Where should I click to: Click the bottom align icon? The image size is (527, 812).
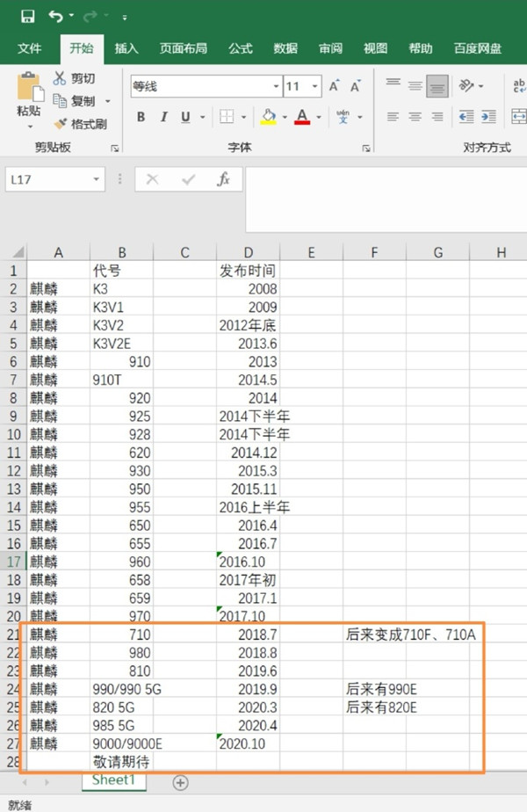tap(437, 86)
